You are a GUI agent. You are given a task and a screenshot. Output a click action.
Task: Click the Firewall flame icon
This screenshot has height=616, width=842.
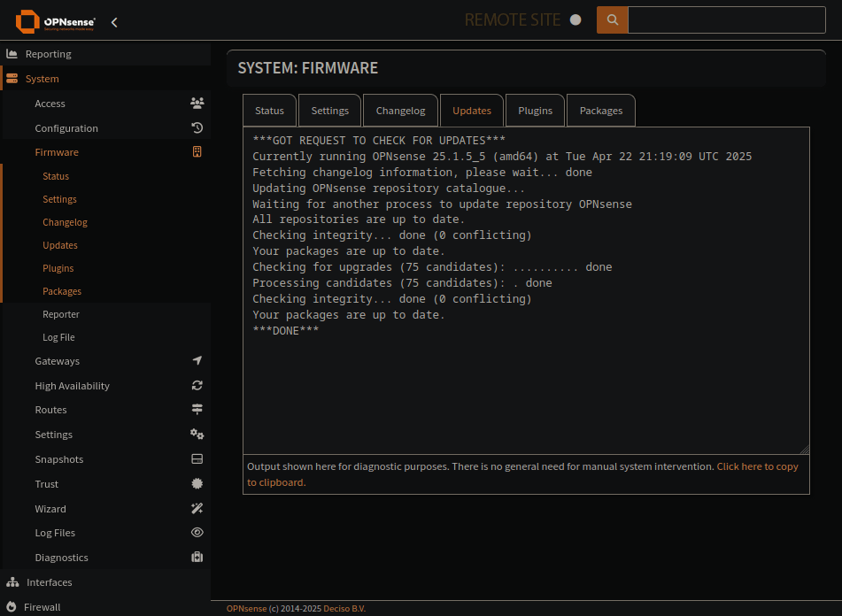click(12, 607)
